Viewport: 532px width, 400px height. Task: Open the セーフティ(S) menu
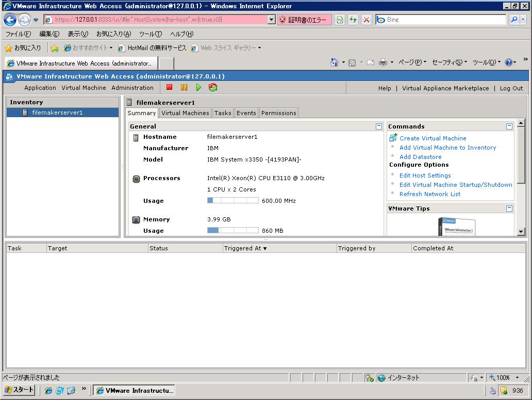449,62
